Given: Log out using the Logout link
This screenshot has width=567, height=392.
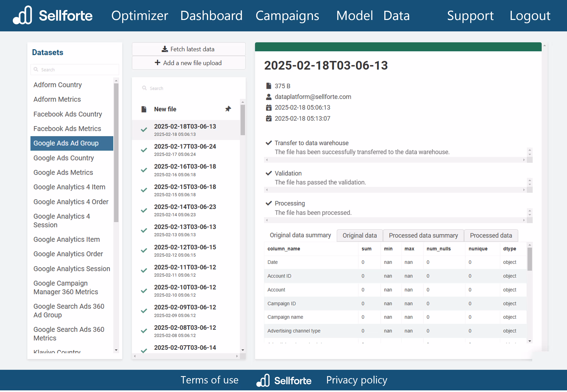Looking at the screenshot, I should coord(530,15).
